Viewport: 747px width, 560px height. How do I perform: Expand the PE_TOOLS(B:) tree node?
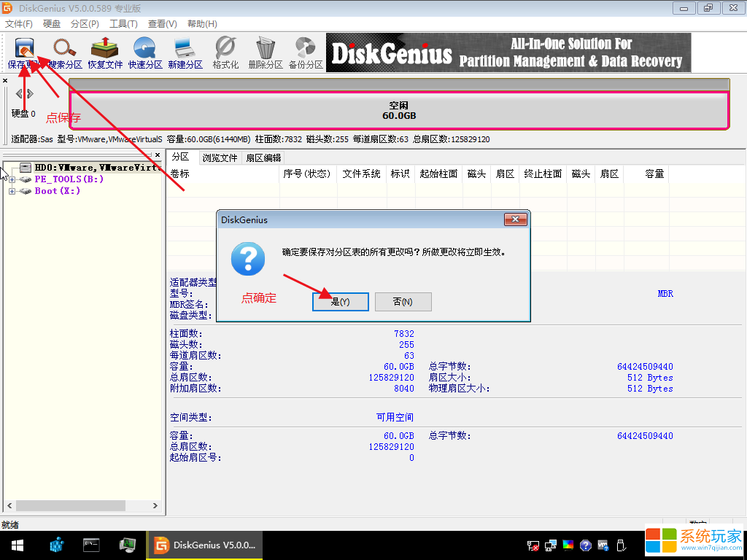coord(12,179)
